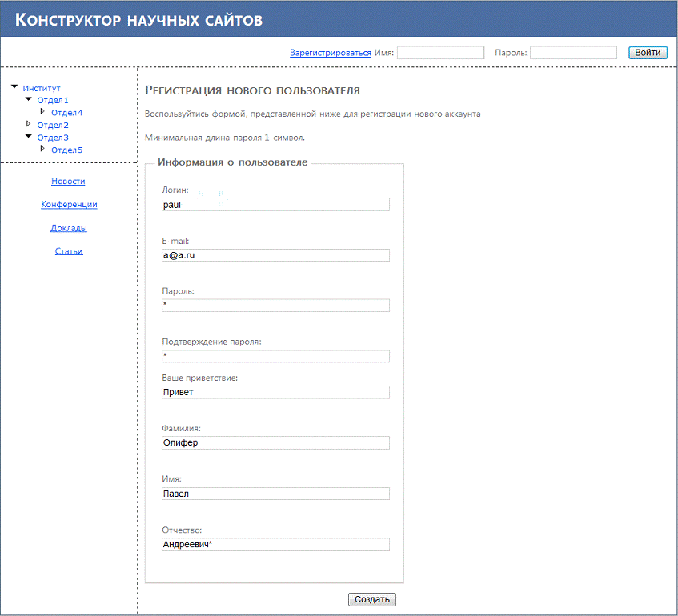Screen dimensions: 678x616
Task: Submit the form with Создать button
Action: click(x=372, y=599)
